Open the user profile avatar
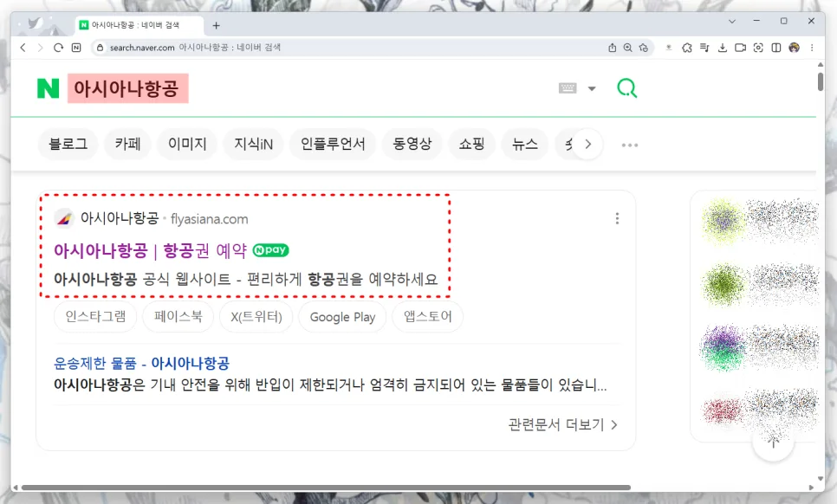This screenshot has height=504, width=837. (795, 48)
